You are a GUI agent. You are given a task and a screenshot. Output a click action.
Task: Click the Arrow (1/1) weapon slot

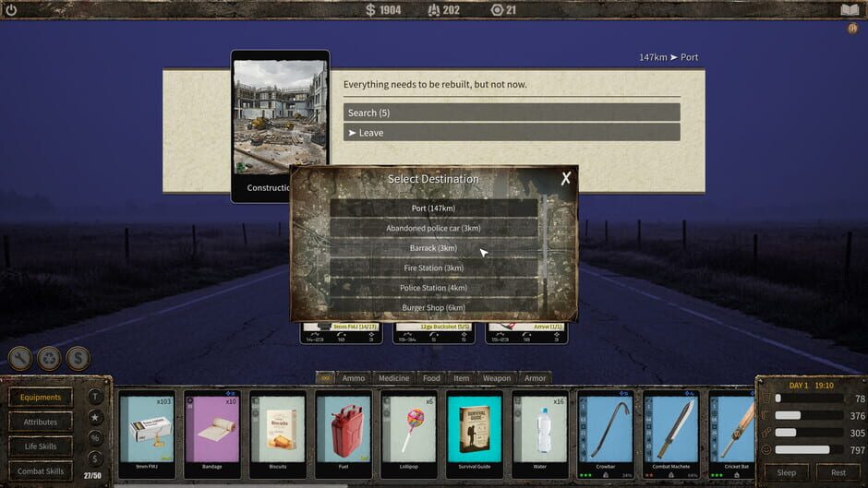tap(526, 333)
